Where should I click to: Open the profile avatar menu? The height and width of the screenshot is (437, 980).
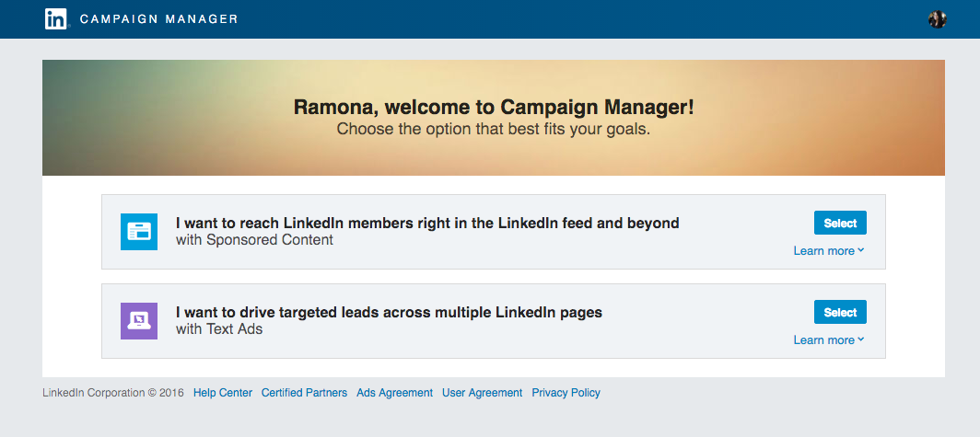tap(937, 19)
